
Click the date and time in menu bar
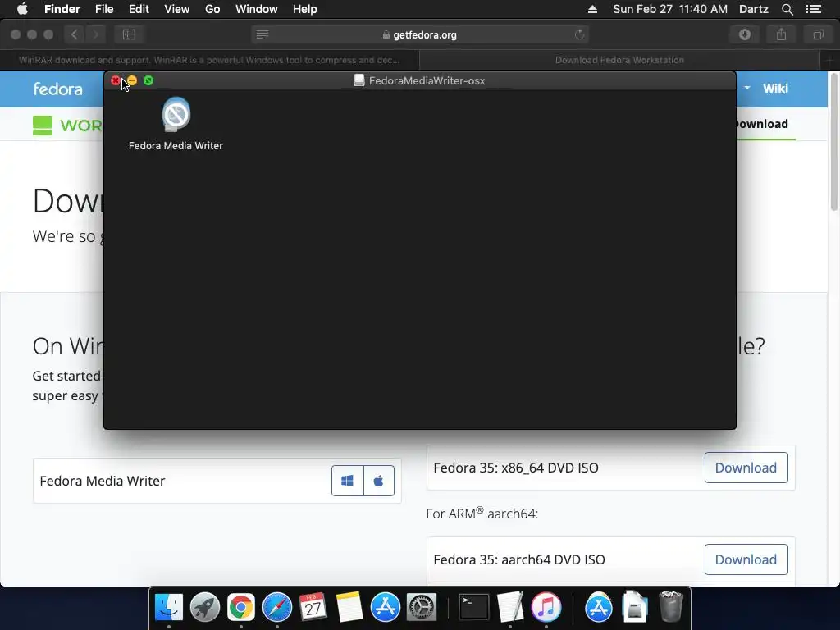(669, 9)
